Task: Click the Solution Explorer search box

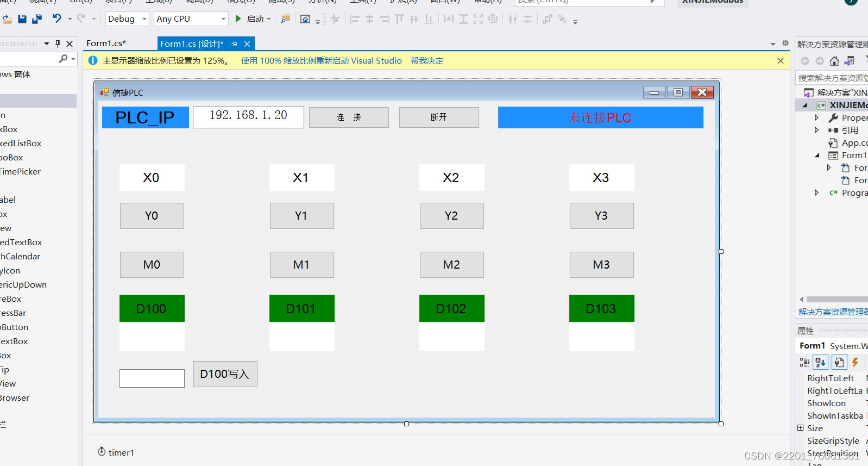Action: pos(832,78)
